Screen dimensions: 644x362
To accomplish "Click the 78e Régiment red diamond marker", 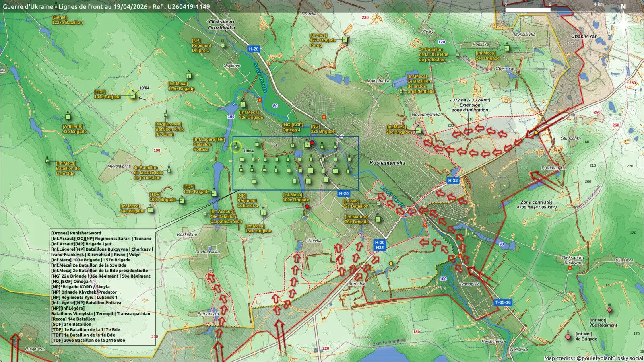I will 609,310.
